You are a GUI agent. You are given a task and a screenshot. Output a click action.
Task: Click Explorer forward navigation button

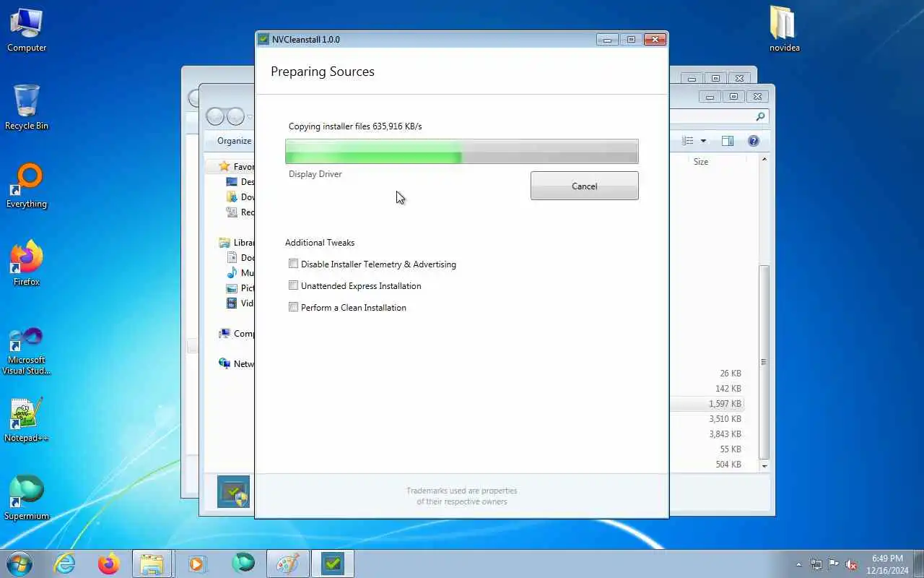236,116
